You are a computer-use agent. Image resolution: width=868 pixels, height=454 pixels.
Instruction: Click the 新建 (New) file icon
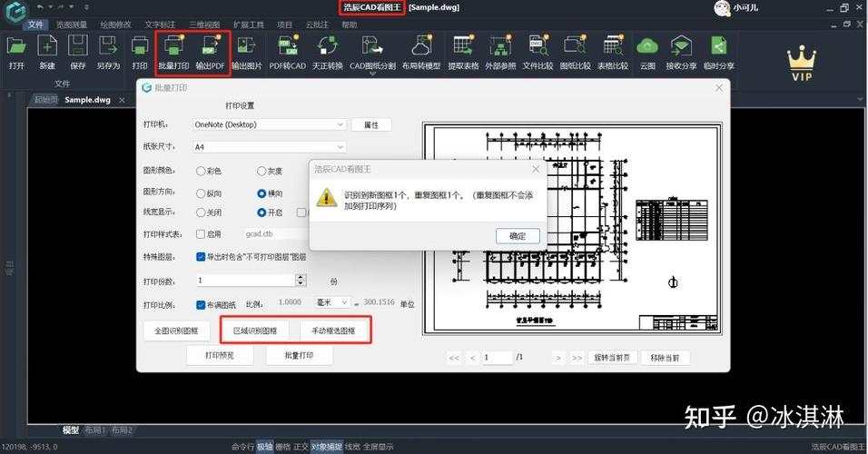47,46
